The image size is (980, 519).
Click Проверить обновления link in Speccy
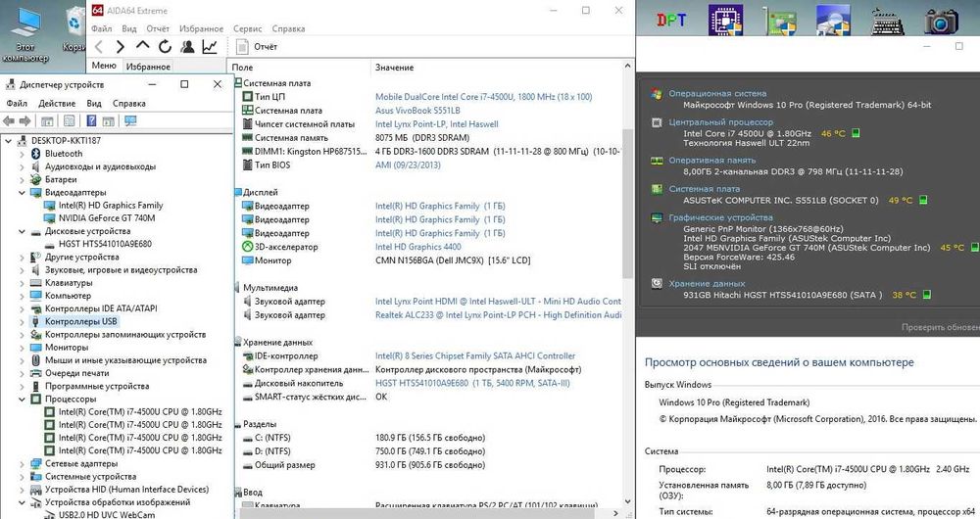941,327
